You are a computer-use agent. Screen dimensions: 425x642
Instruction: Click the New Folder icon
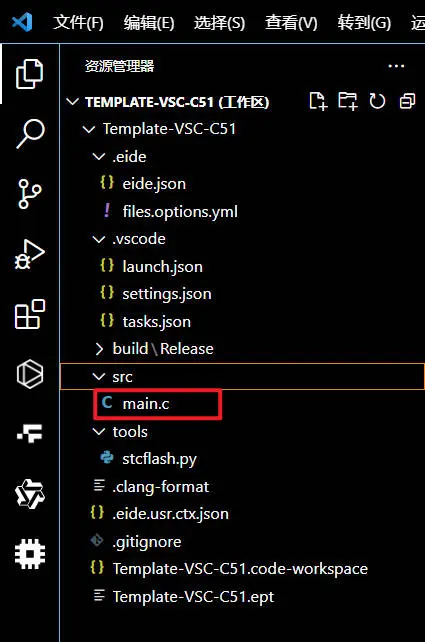[x=348, y=101]
